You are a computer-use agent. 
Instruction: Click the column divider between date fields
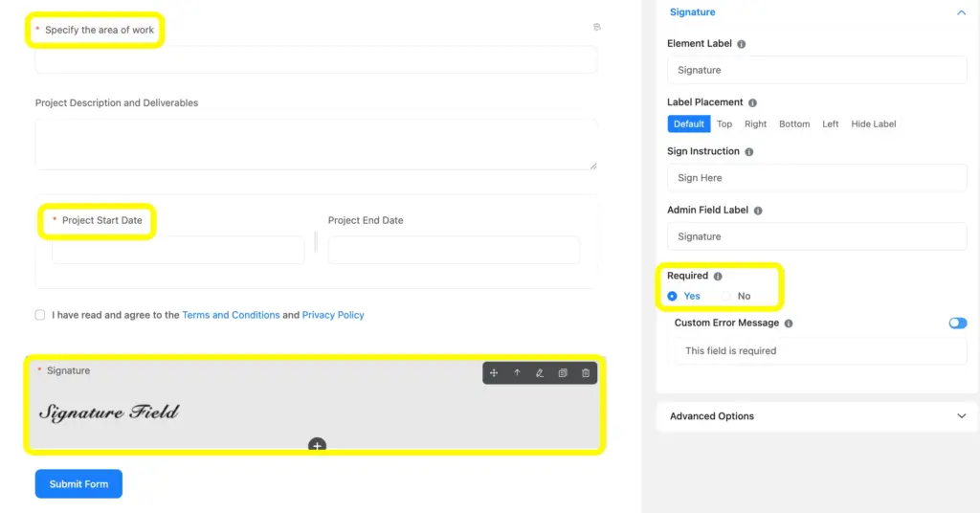(316, 242)
